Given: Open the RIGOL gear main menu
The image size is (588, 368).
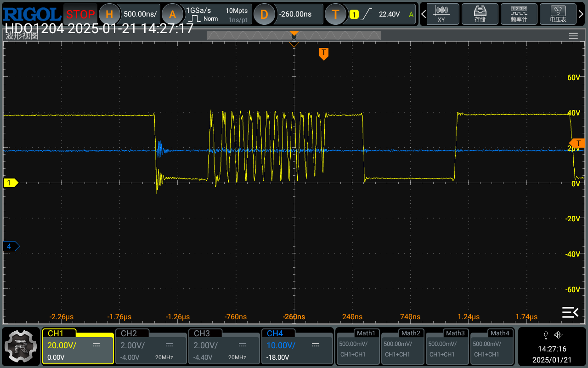Looking at the screenshot, I should click(x=21, y=346).
